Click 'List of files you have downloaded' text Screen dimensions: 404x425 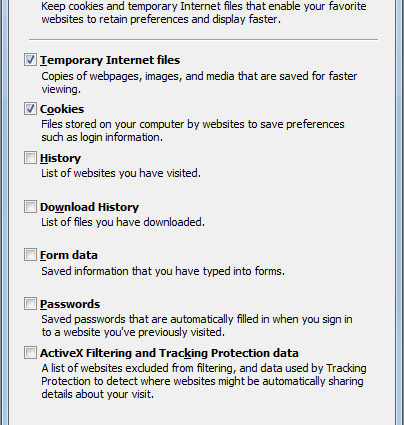(x=123, y=222)
